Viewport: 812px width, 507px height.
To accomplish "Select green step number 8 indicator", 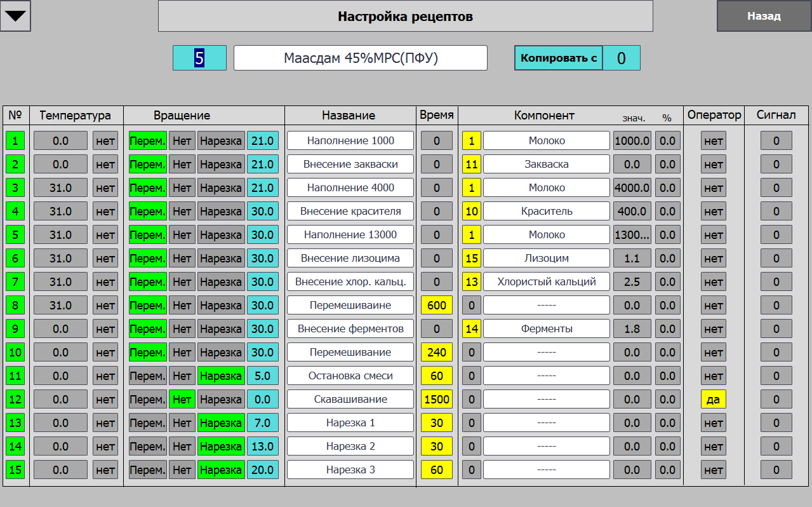I will tap(15, 306).
